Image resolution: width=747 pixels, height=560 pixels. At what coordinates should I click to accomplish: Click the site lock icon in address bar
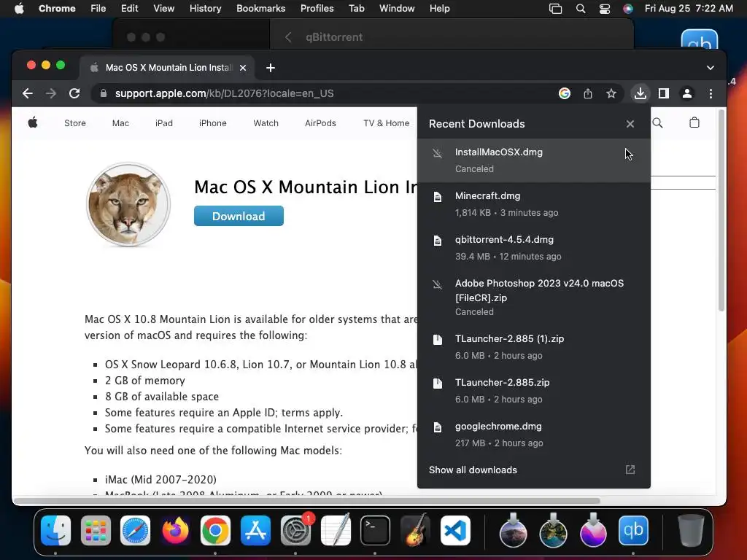click(x=104, y=93)
